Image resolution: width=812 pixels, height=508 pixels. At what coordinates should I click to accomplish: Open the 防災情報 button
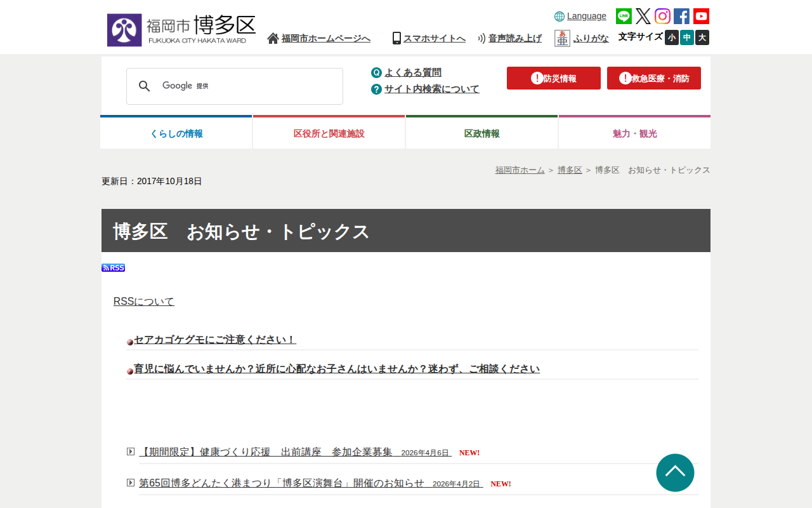tap(553, 77)
